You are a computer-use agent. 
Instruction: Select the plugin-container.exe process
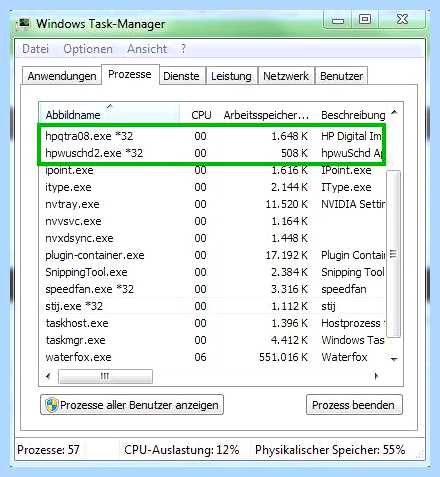tap(212, 255)
